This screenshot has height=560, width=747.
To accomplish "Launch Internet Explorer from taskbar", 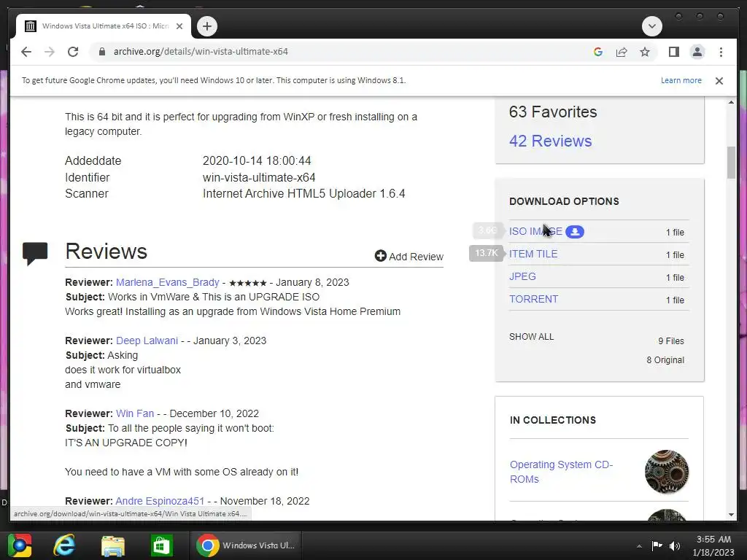I will coord(64,545).
